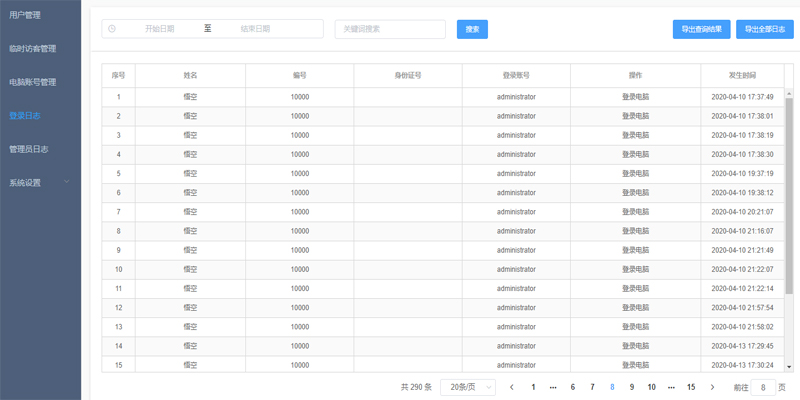Open the 结束日期 end date picker

coord(255,29)
